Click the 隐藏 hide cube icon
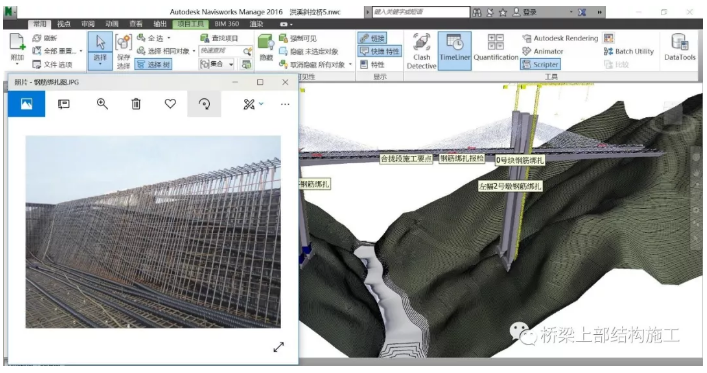 tap(266, 42)
